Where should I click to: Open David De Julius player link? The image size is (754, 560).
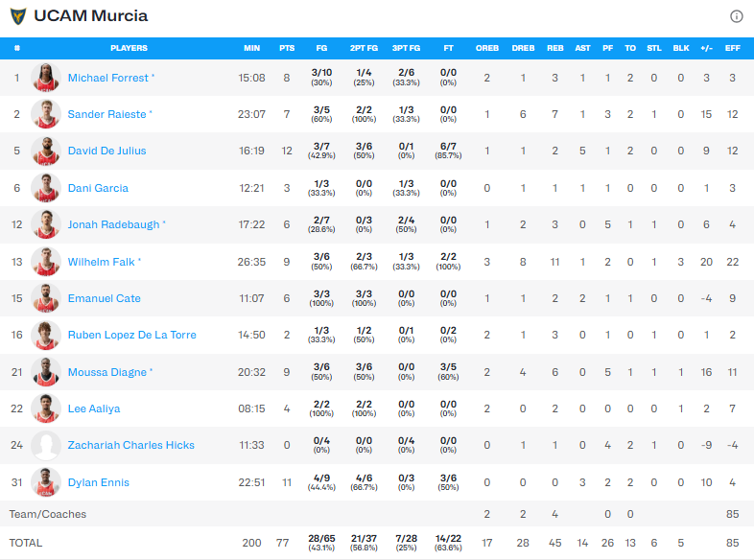[106, 151]
